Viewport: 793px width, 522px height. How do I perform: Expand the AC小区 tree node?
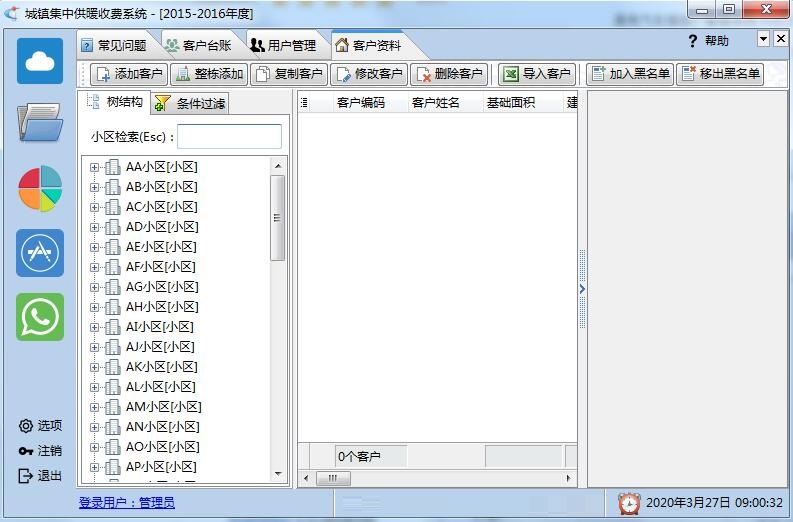click(x=94, y=207)
